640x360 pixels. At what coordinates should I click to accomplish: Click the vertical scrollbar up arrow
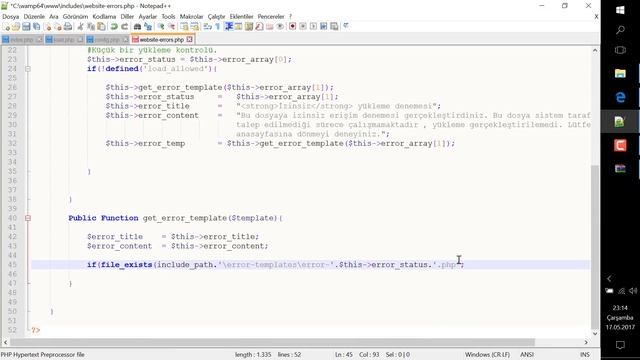pos(595,50)
